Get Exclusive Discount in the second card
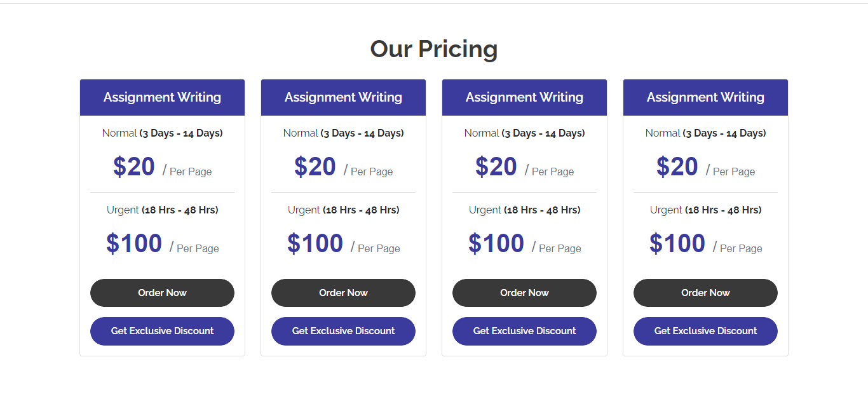Viewport: 868px width, 411px height. 343,331
